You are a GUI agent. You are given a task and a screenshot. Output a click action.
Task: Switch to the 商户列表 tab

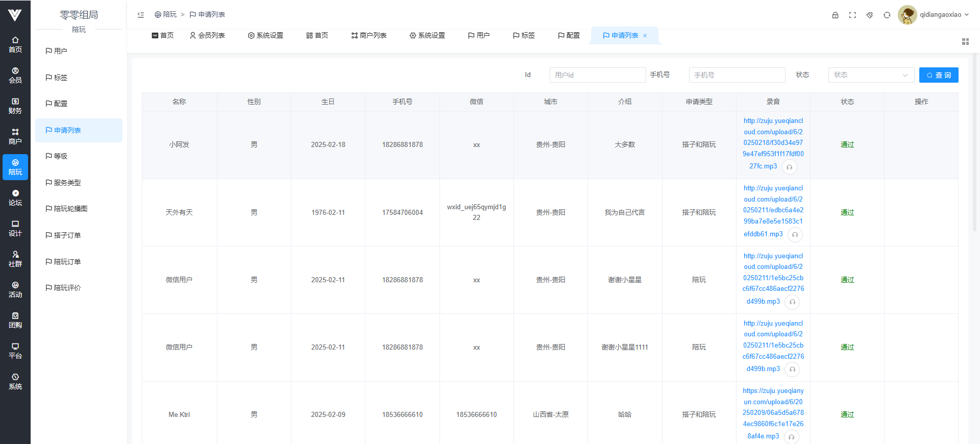pyautogui.click(x=369, y=36)
